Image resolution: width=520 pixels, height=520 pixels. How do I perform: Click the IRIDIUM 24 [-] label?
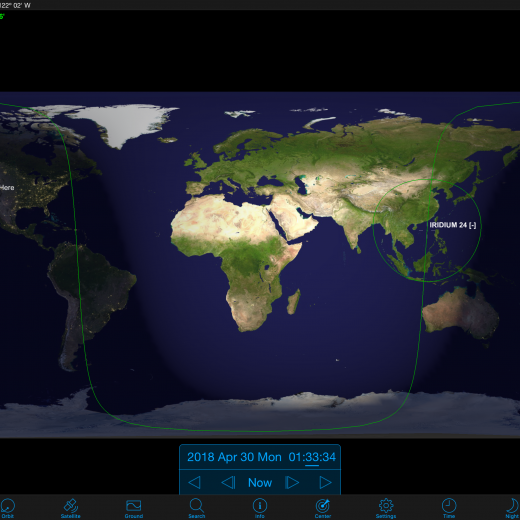point(453,225)
